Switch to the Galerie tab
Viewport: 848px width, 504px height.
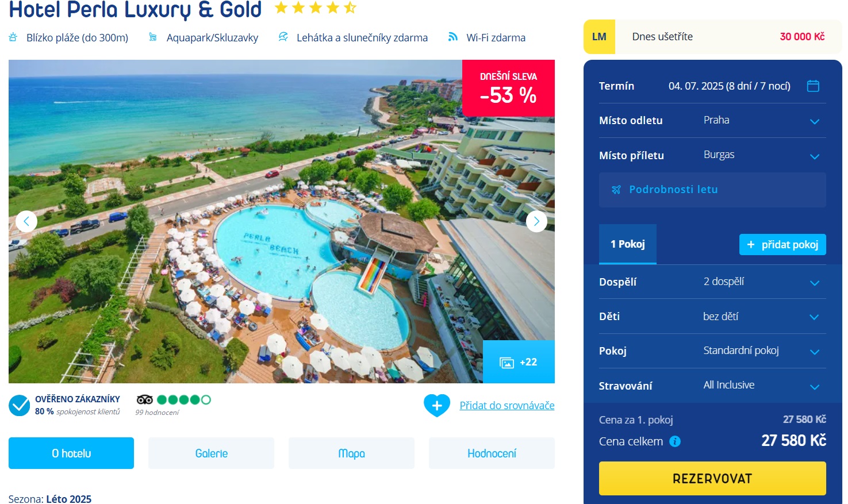coord(212,453)
